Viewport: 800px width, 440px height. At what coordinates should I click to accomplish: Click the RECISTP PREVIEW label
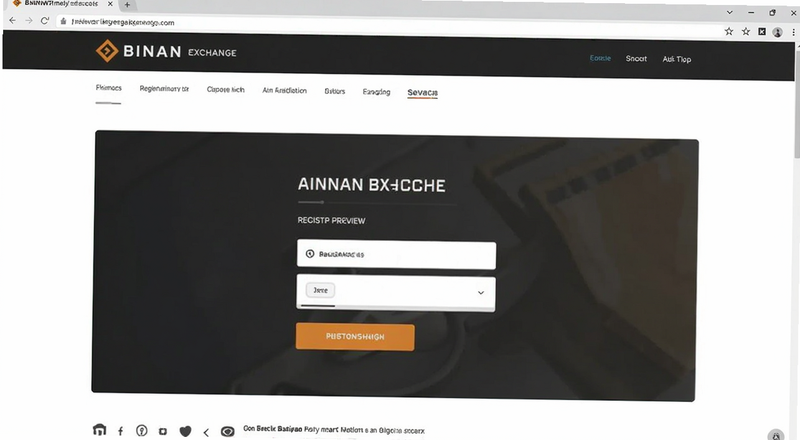331,221
